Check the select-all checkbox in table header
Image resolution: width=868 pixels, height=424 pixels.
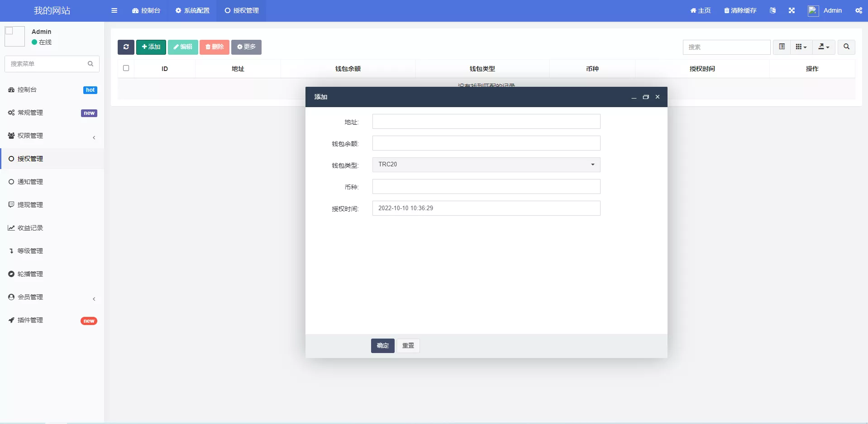126,68
